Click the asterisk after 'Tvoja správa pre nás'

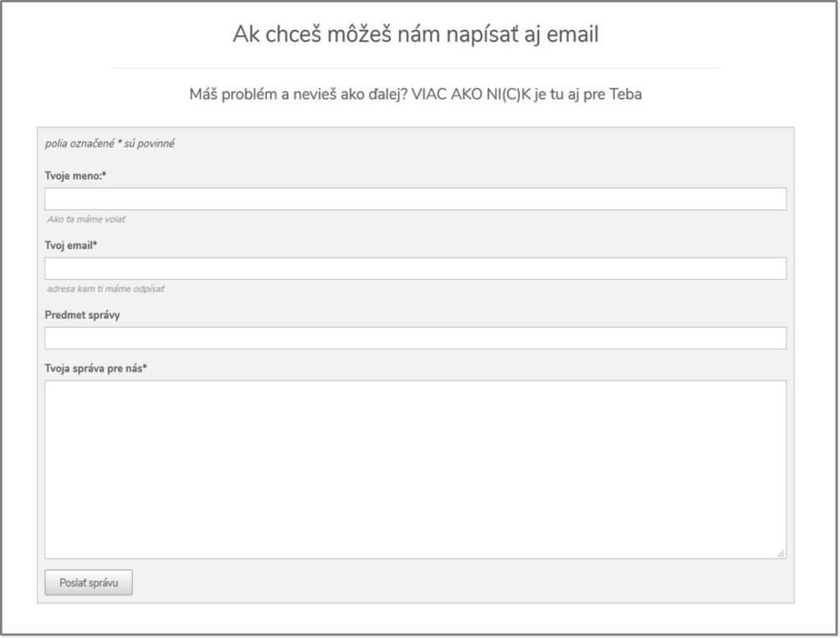pyautogui.click(x=144, y=367)
